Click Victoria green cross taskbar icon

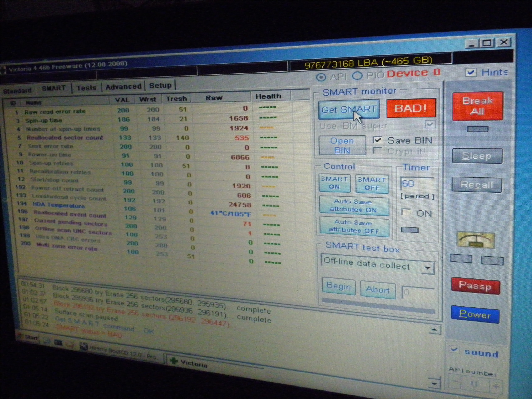(174, 361)
